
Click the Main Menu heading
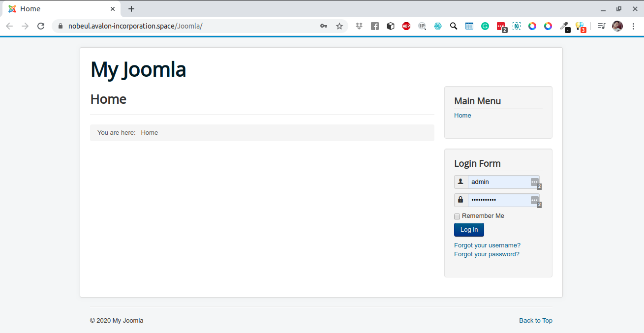pos(477,101)
